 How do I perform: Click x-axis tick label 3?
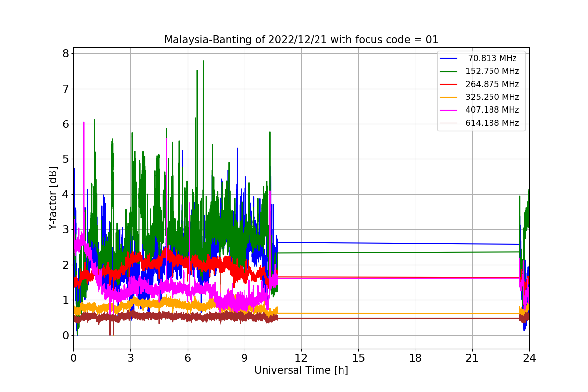point(130,358)
